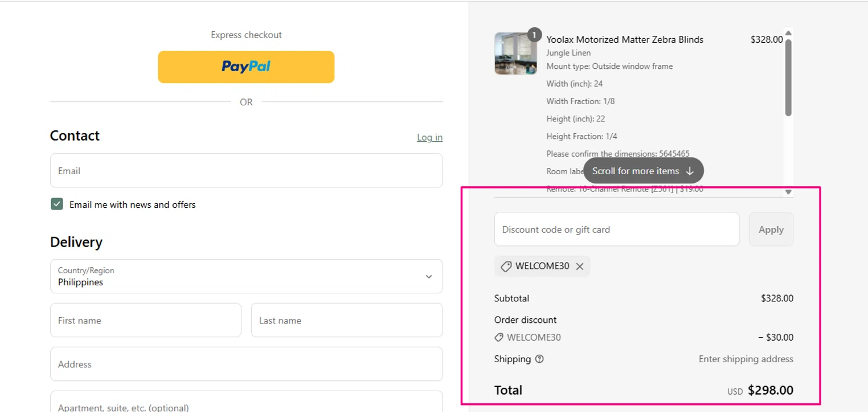Click the Last name field

[x=347, y=320]
